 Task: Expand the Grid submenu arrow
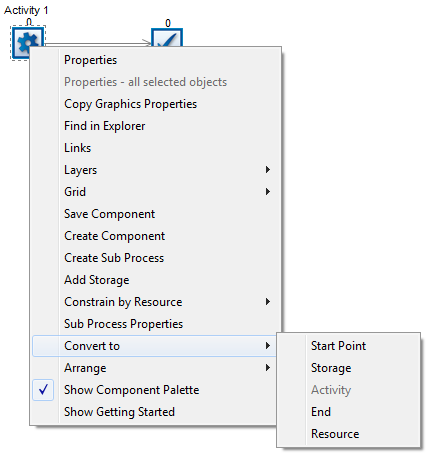(268, 192)
